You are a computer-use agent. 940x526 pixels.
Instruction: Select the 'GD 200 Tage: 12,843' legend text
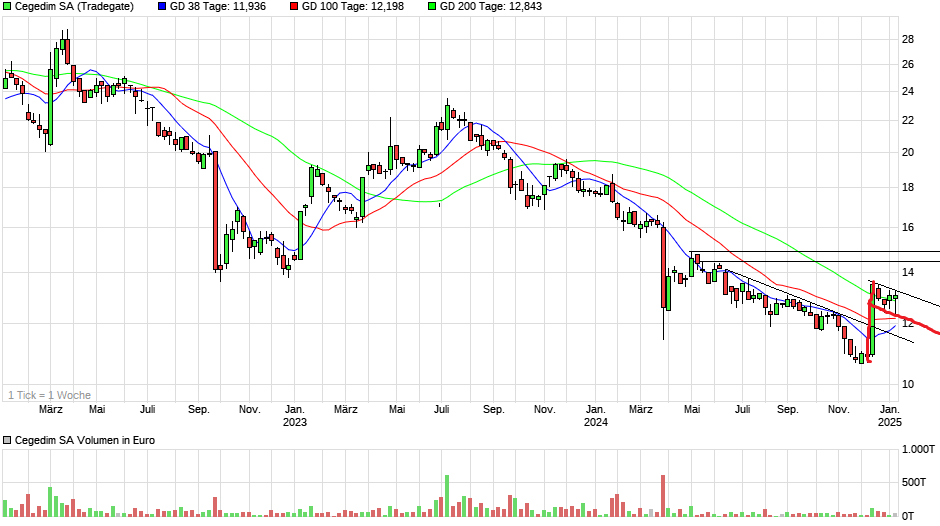(491, 7)
